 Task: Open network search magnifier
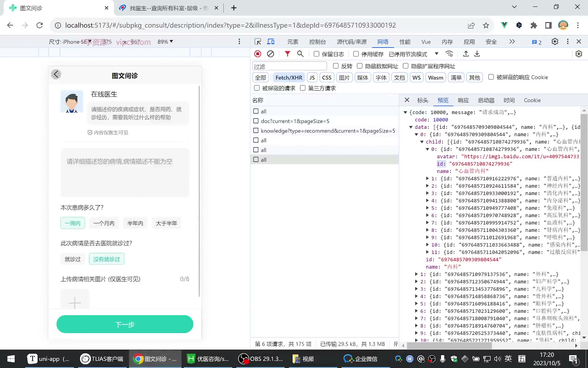tap(300, 54)
